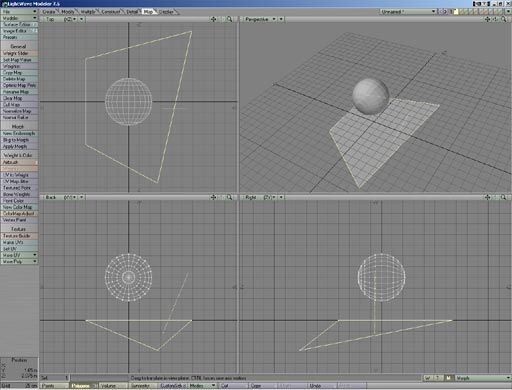Viewport: 512px width, 390px height.
Task: Click the Bone Weights button
Action: [x=19, y=194]
